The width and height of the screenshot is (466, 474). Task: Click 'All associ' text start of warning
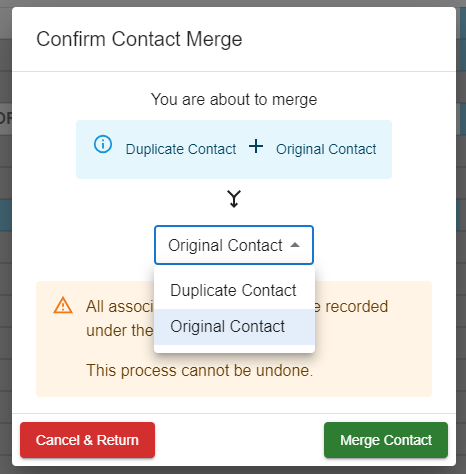[x=120, y=307]
